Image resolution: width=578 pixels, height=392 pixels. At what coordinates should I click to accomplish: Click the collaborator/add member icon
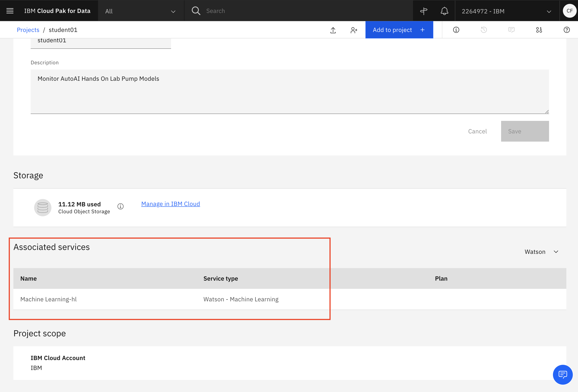[354, 30]
